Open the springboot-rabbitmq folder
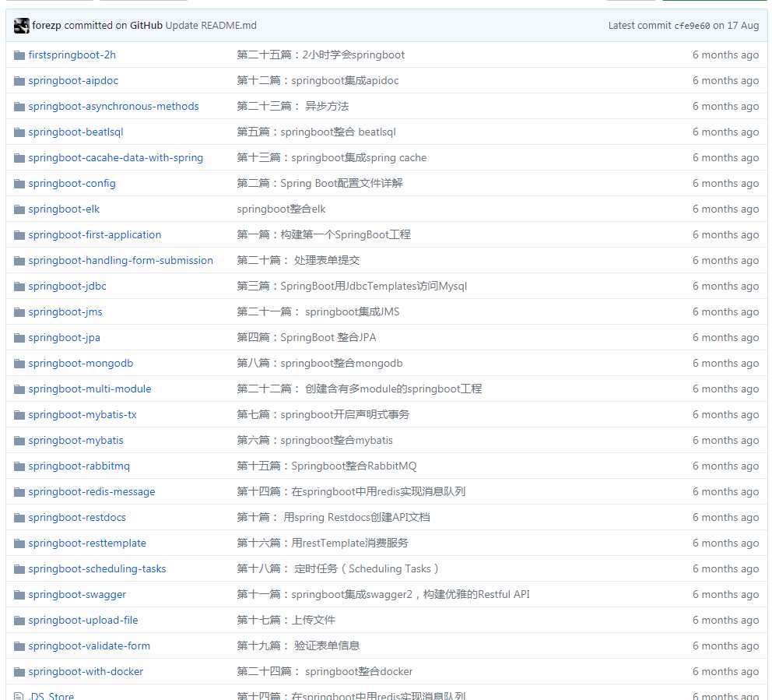The height and width of the screenshot is (700, 772). coord(79,466)
